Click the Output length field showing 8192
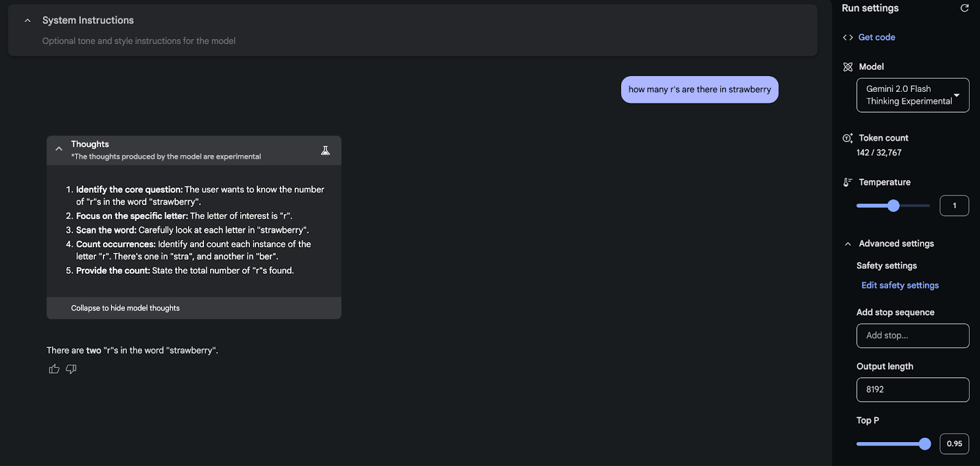 coord(912,389)
